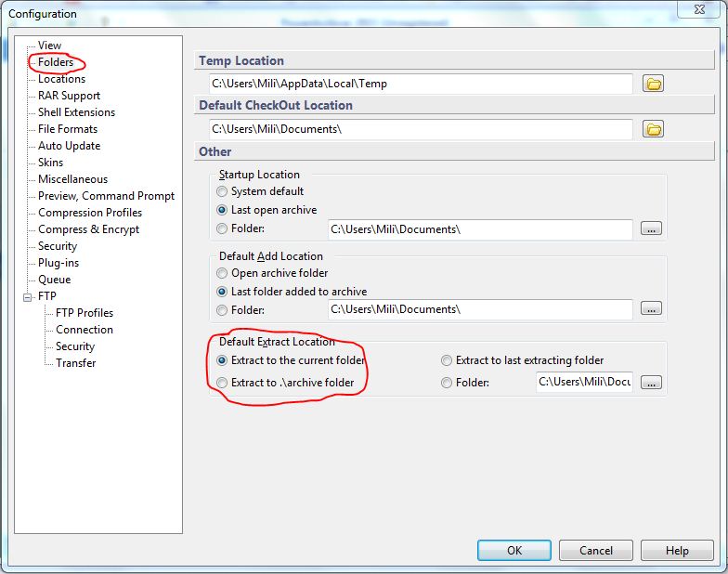728x574 pixels.
Task: Collapse the FTP tree node
Action: coord(28,297)
